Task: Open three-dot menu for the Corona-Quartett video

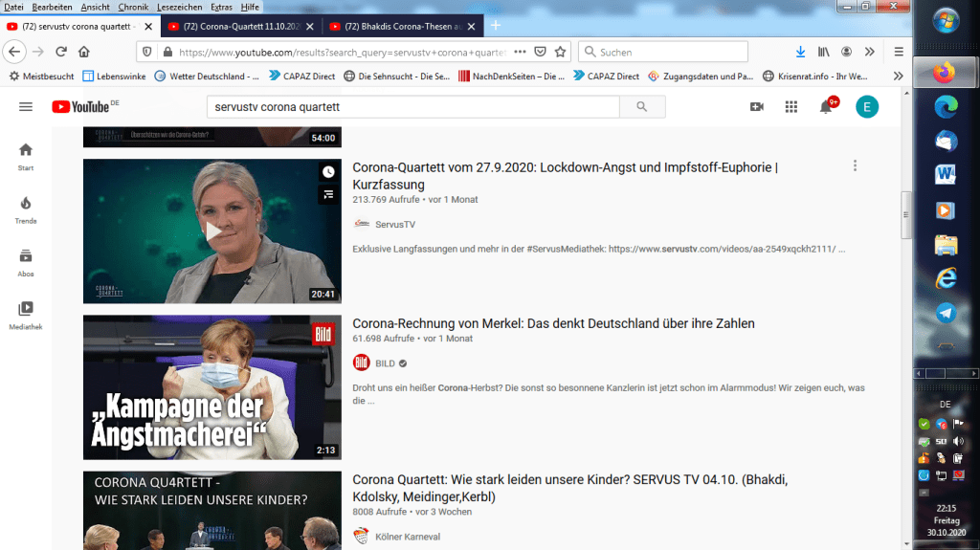Action: (855, 166)
